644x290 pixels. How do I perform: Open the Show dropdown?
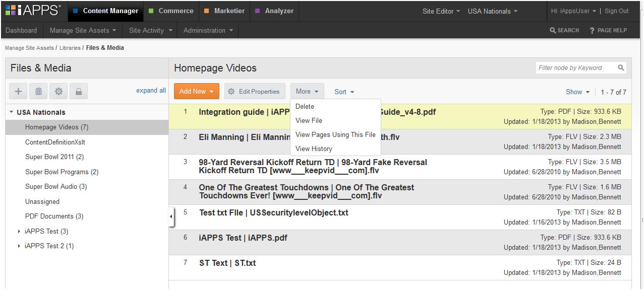click(577, 92)
